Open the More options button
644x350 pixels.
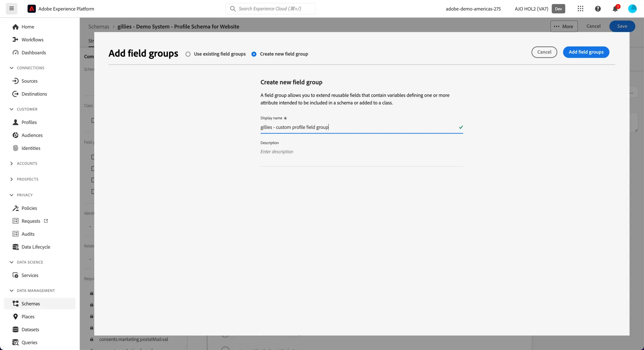564,26
